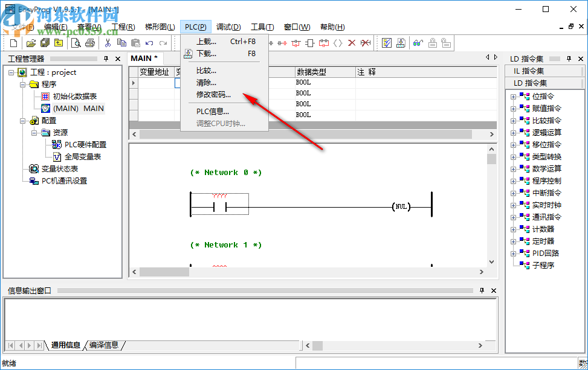Image resolution: width=588 pixels, height=370 pixels.
Task: Switch to the 通用信息 output tab
Action: click(x=66, y=345)
